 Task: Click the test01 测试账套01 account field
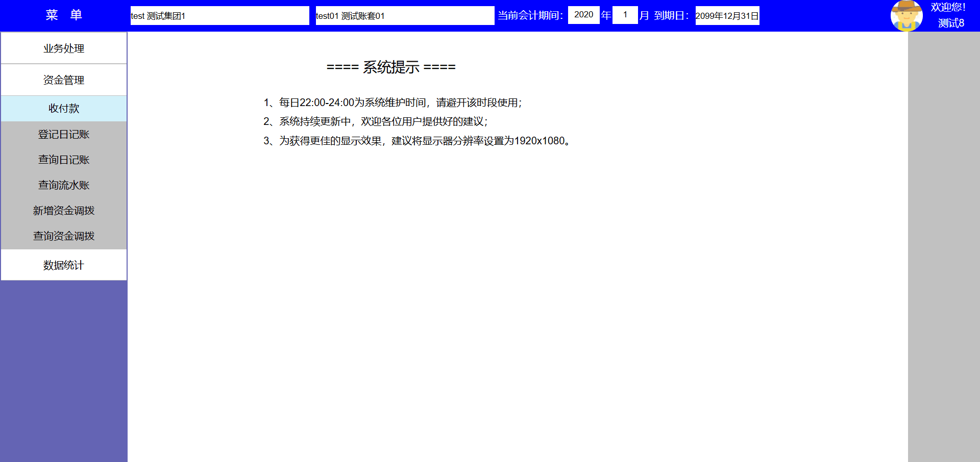(x=405, y=16)
